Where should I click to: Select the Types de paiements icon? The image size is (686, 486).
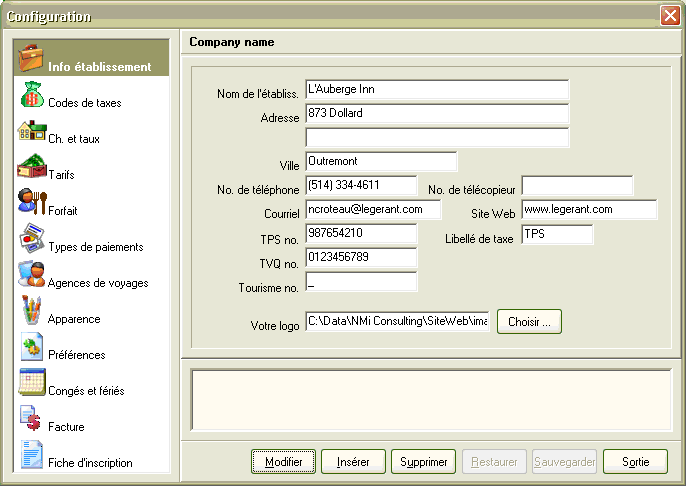click(31, 240)
